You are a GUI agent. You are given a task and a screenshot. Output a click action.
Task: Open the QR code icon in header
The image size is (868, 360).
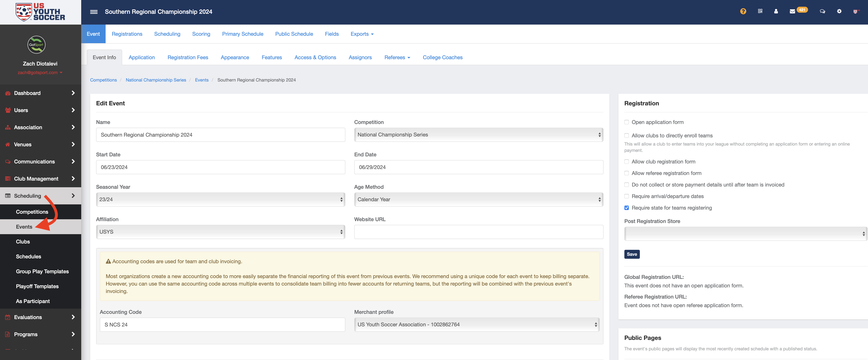click(760, 11)
